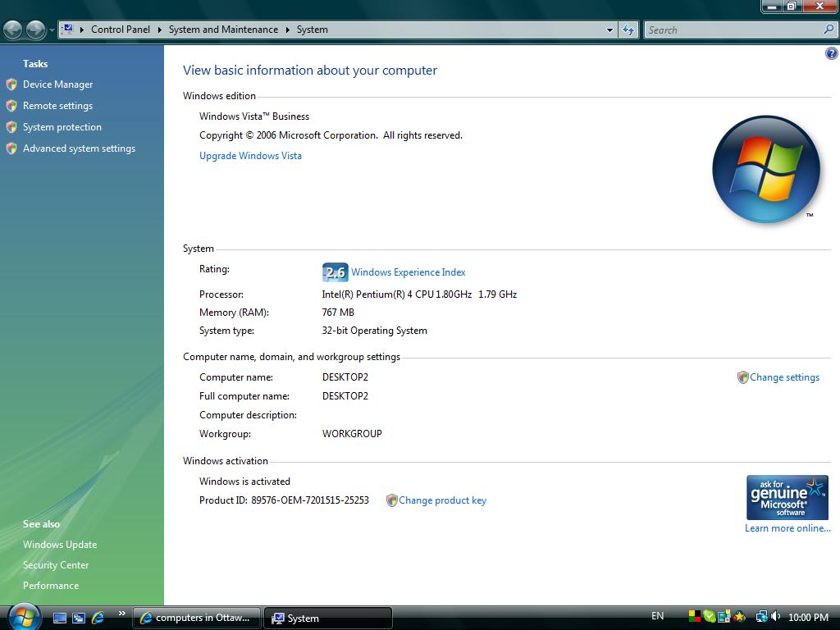
Task: Click the search magnifier icon
Action: [x=829, y=30]
